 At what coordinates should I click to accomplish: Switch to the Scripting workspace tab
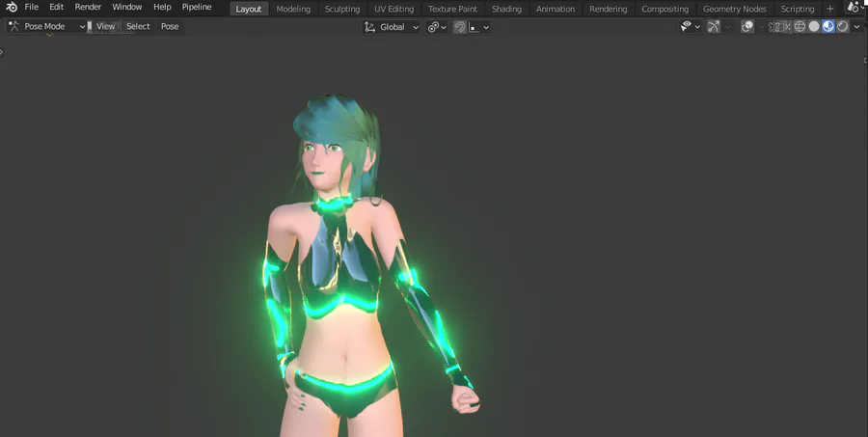coord(798,9)
